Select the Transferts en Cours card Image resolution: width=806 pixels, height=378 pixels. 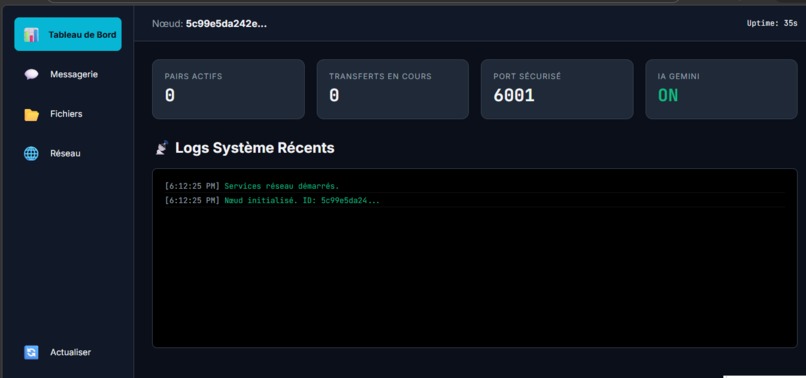pos(393,89)
